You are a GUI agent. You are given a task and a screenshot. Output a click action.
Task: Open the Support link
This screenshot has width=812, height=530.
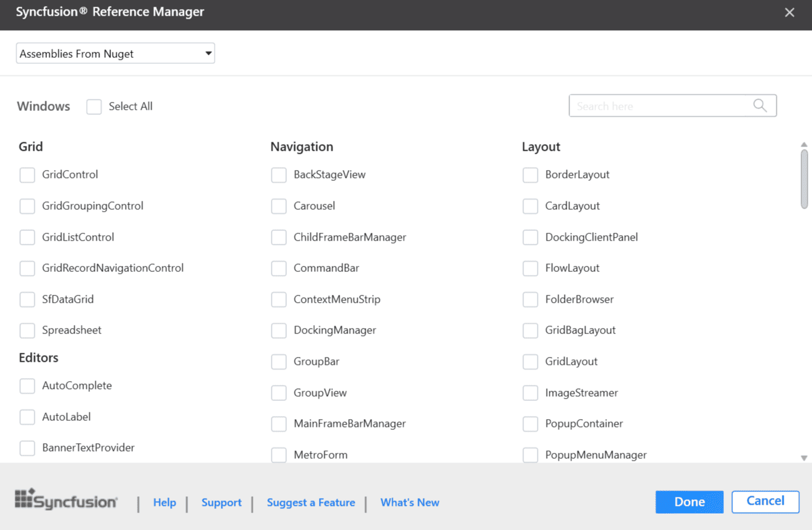(x=221, y=502)
